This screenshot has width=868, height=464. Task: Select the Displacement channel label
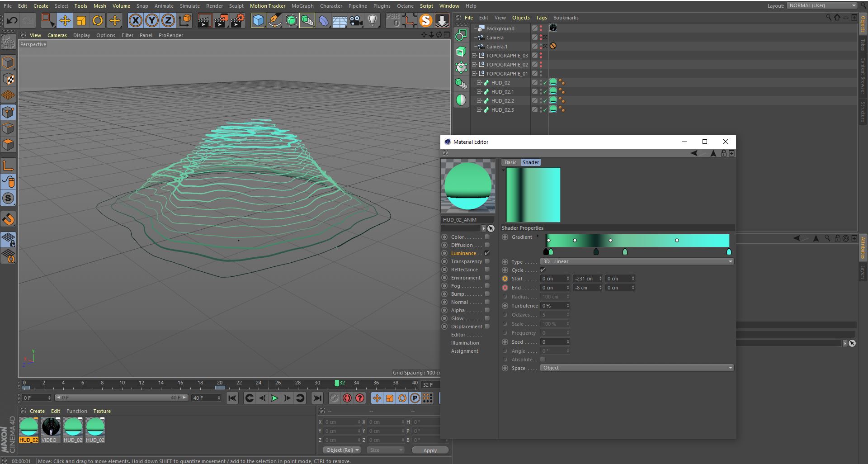click(467, 327)
